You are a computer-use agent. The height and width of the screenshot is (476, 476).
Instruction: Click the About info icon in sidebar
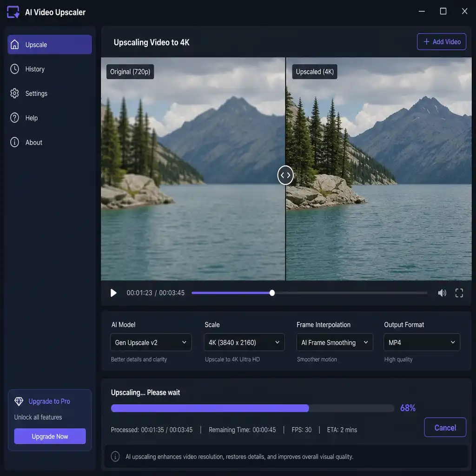click(14, 142)
